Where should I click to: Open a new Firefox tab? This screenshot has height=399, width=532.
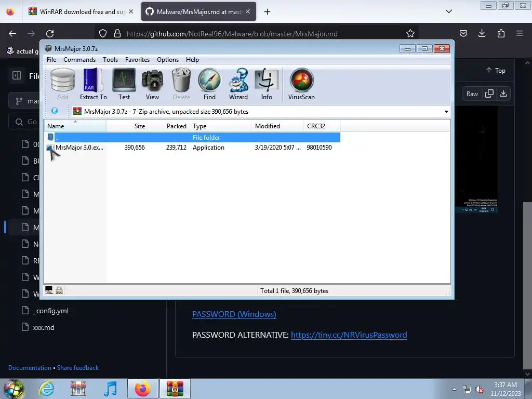point(268,12)
